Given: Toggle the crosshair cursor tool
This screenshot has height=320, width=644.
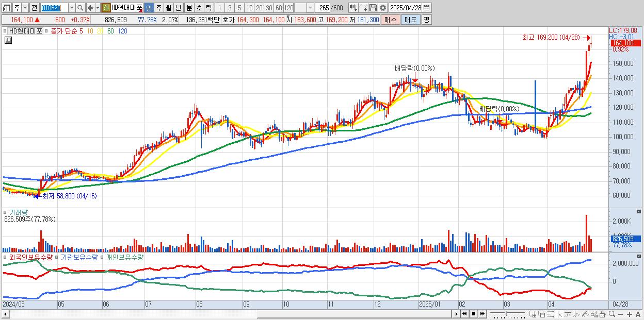Looking at the screenshot, I should (559, 314).
